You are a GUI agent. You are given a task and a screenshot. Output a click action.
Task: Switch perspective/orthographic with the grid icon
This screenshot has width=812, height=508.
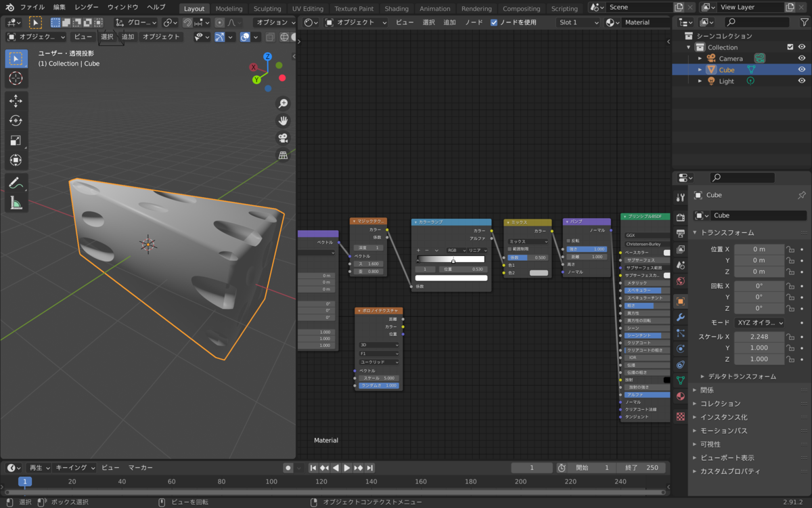point(284,155)
